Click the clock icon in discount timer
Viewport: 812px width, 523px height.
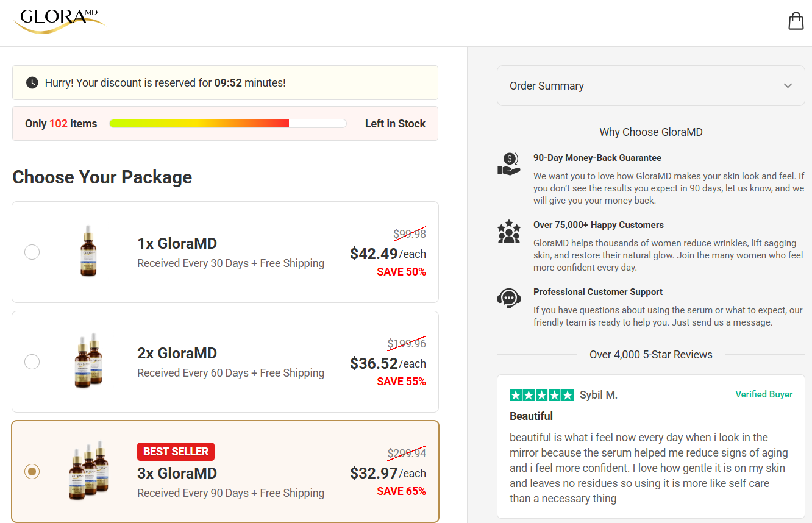coord(32,83)
